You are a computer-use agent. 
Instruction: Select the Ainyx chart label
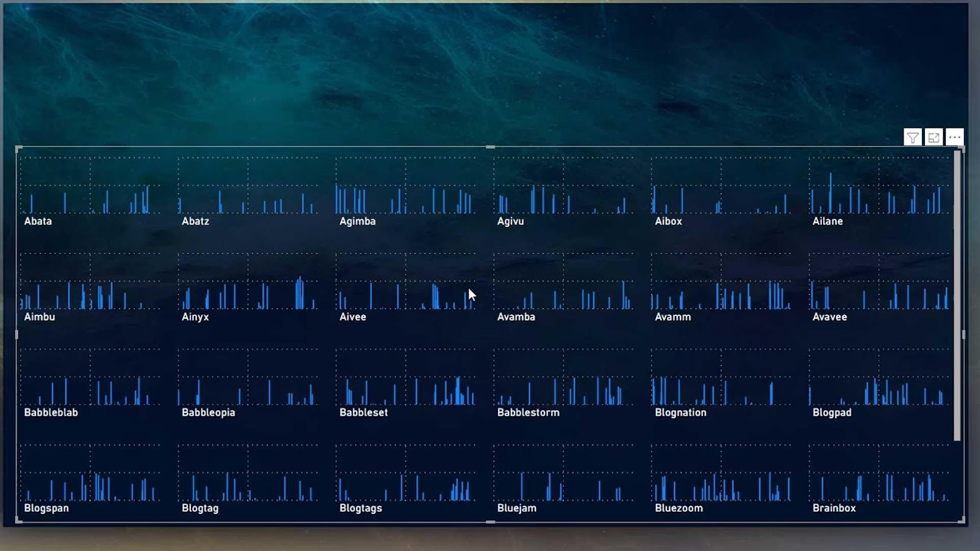click(195, 317)
